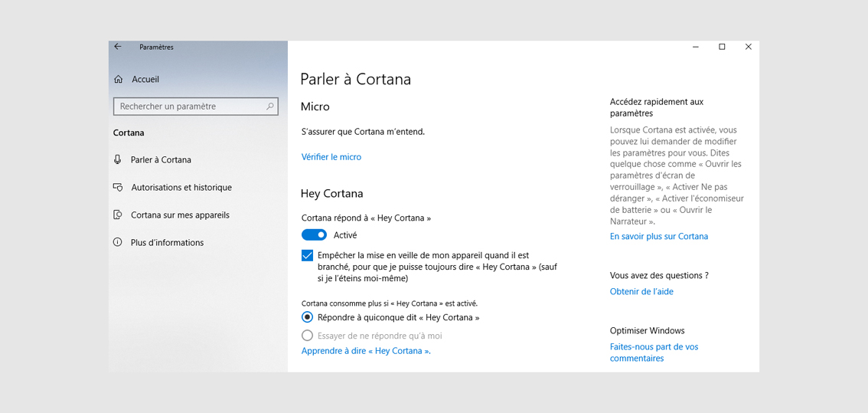
Task: Select Répondre à quiconque dit Hey Cortana
Action: point(307,318)
